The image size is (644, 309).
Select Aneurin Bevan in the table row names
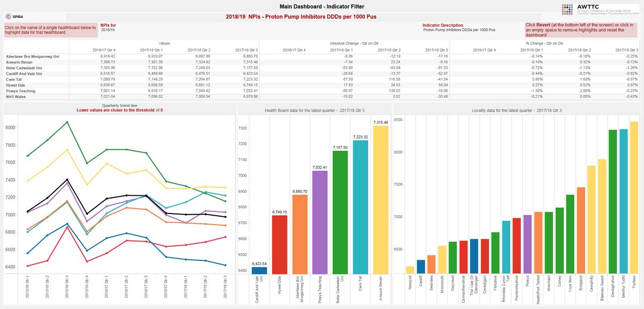click(20, 62)
